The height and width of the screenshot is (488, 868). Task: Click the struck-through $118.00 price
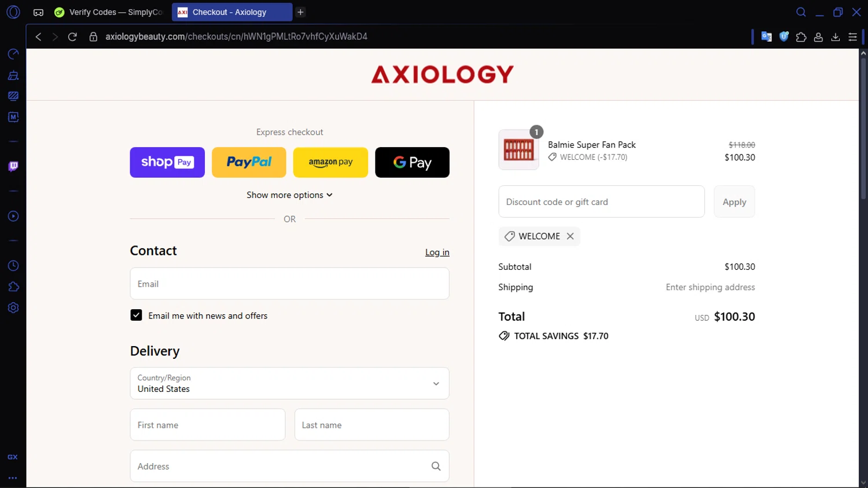pyautogui.click(x=742, y=145)
